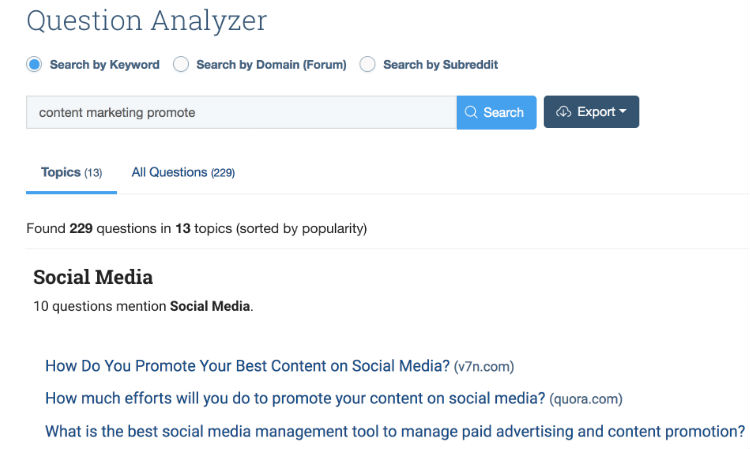Viewport: 750px width, 449px height.
Task: Click the cloud download icon on Export
Action: tap(563, 112)
